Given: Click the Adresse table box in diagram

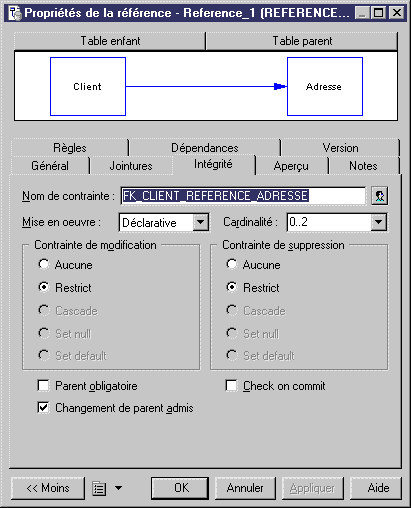Looking at the screenshot, I should click(325, 87).
